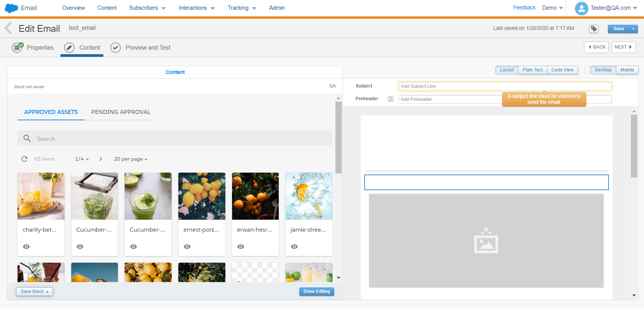The image size is (644, 312).
Task: Switch to Pending Approval tab
Action: (x=121, y=112)
